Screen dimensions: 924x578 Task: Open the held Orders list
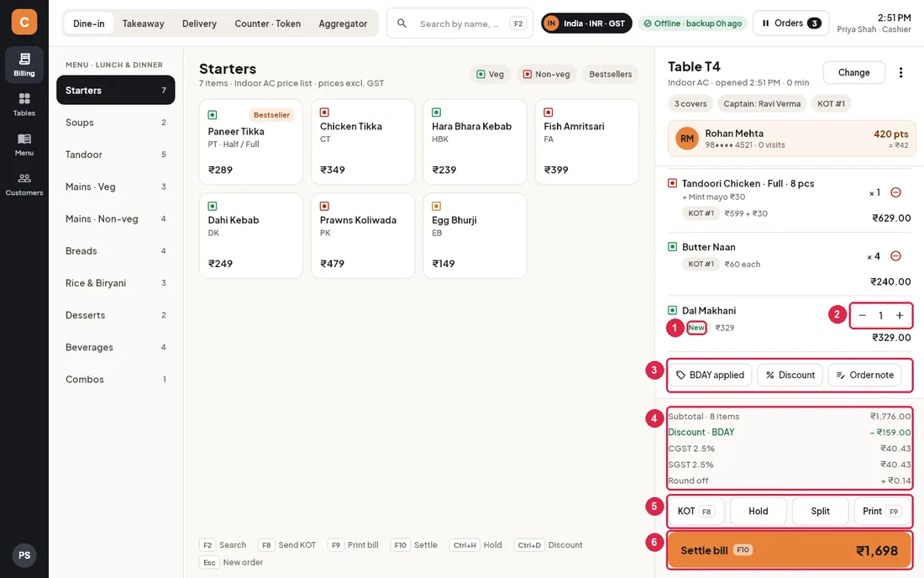pyautogui.click(x=790, y=23)
